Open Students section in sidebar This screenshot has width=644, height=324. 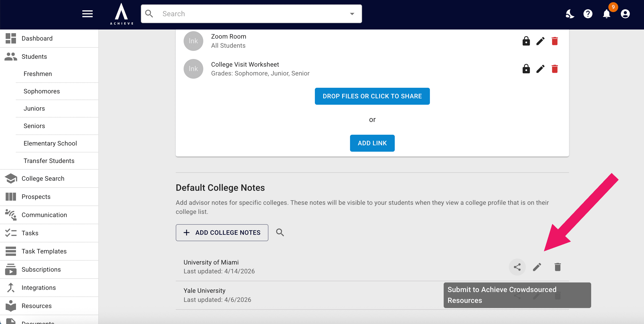coord(49,57)
